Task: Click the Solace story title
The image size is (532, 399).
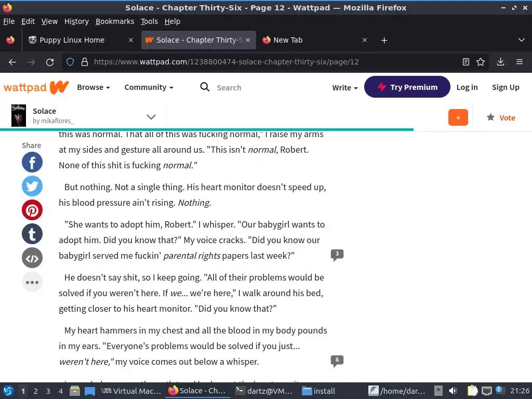Action: pyautogui.click(x=45, y=111)
